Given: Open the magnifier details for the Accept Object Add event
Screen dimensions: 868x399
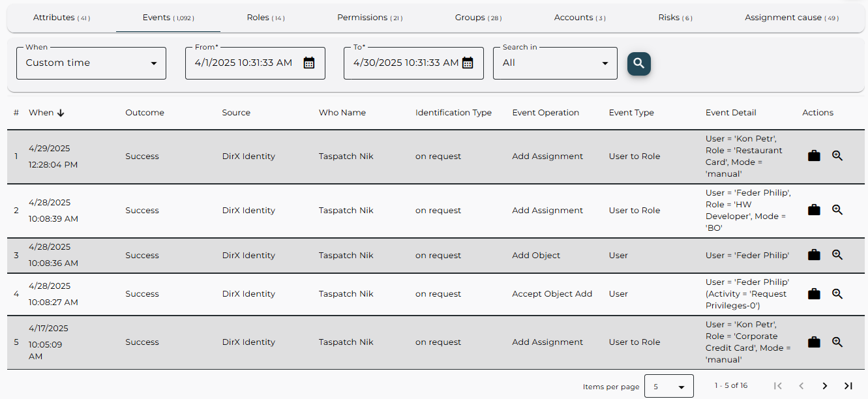Looking at the screenshot, I should pyautogui.click(x=837, y=293).
